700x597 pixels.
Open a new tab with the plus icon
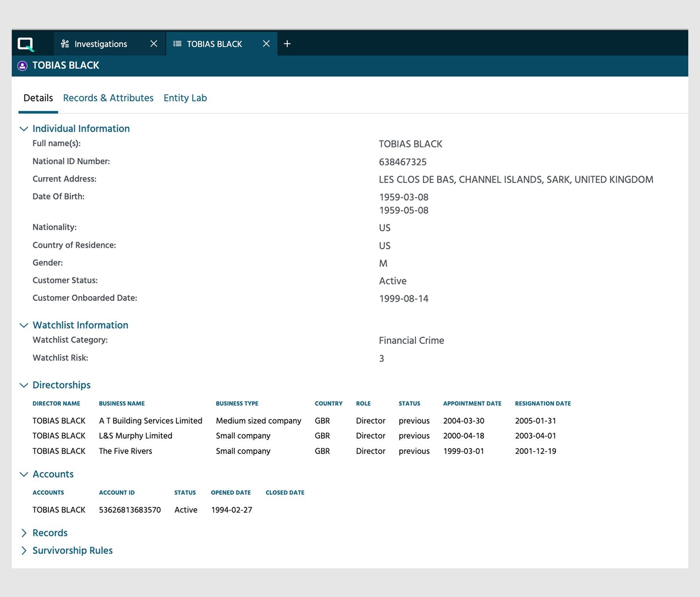click(287, 43)
